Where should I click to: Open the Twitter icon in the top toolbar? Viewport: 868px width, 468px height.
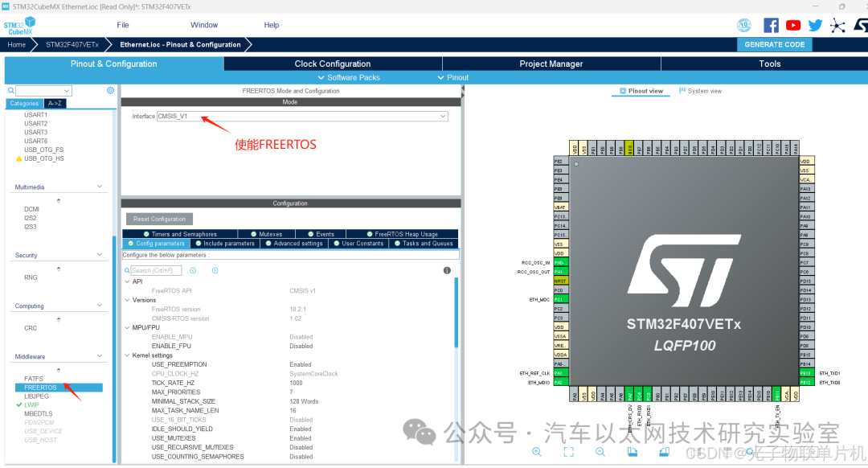[815, 25]
